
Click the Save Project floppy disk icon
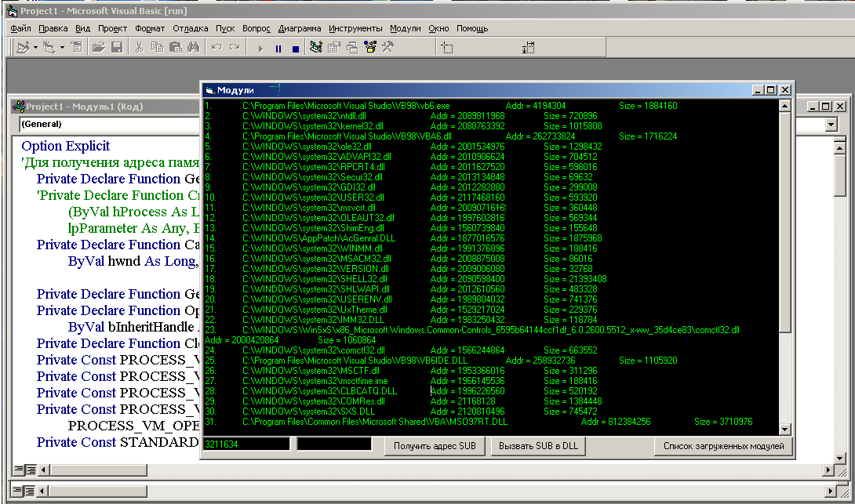tap(117, 47)
